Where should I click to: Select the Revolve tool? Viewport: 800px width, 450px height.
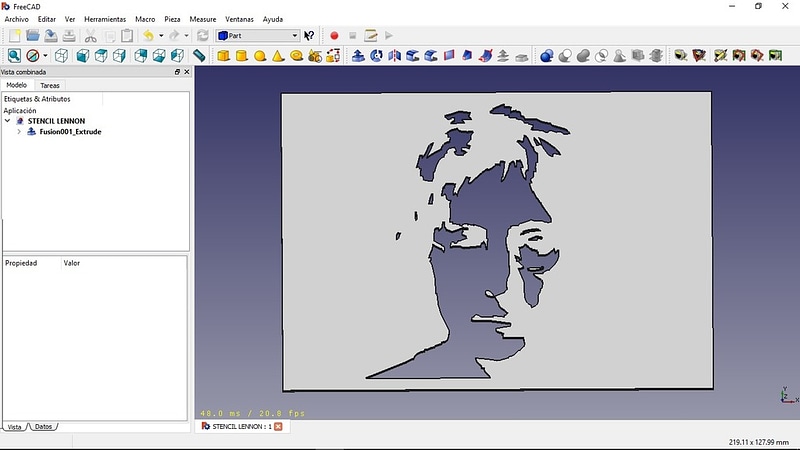click(377, 56)
